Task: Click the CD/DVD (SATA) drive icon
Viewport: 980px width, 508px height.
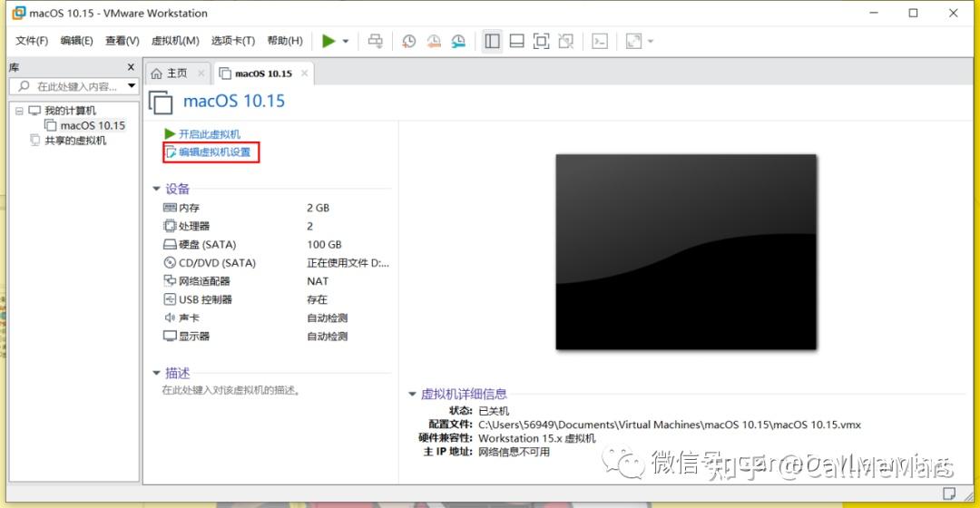Action: click(x=170, y=262)
